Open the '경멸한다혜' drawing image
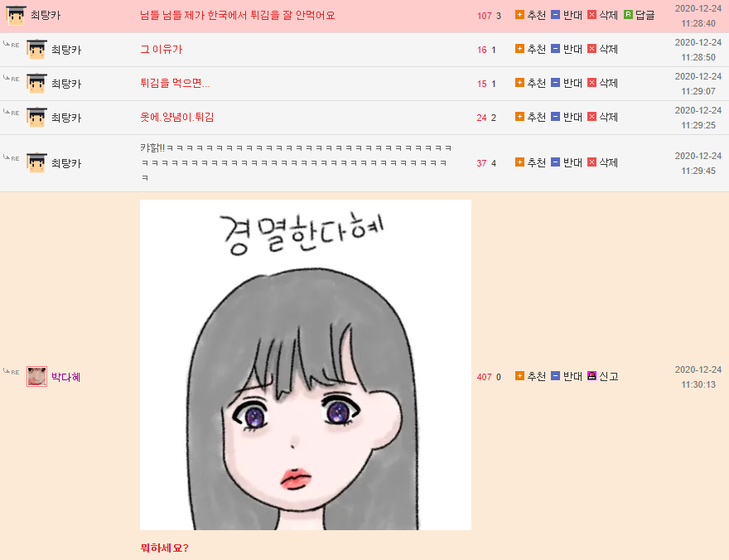 point(306,364)
